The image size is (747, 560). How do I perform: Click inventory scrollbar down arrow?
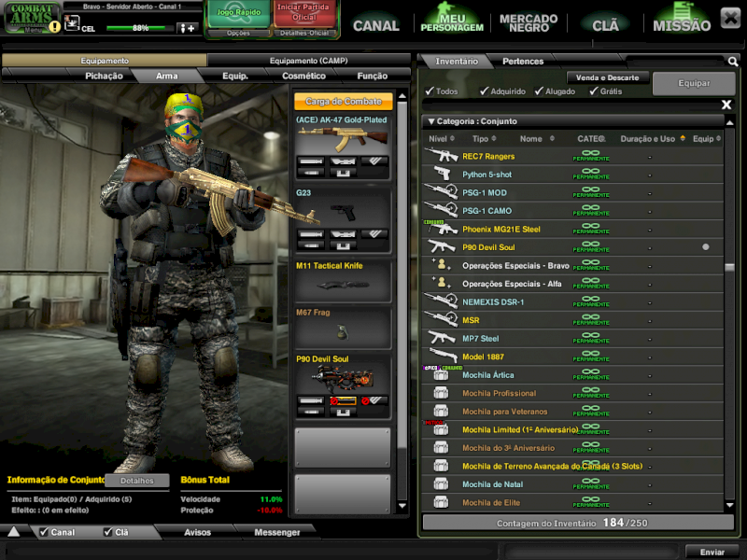(729, 505)
